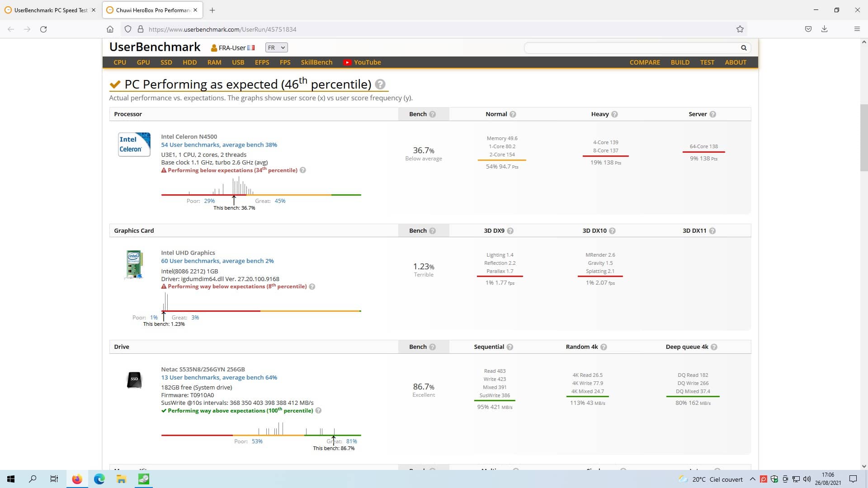Click help icon next to Server column
This screenshot has width=868, height=488.
click(x=713, y=114)
